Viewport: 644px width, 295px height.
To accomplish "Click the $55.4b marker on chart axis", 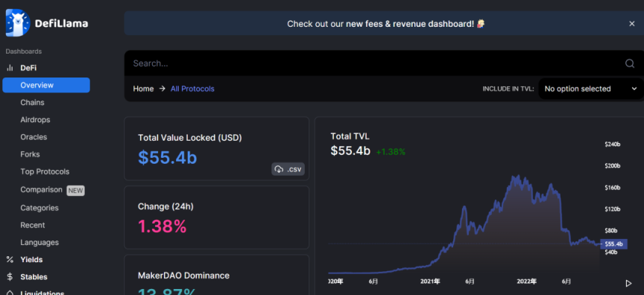I will pyautogui.click(x=613, y=244).
